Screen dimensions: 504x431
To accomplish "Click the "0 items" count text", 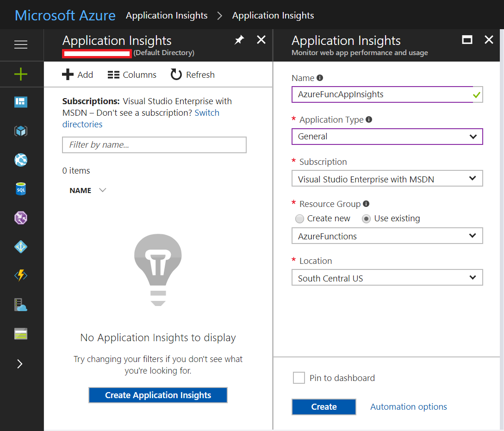I will [x=76, y=171].
